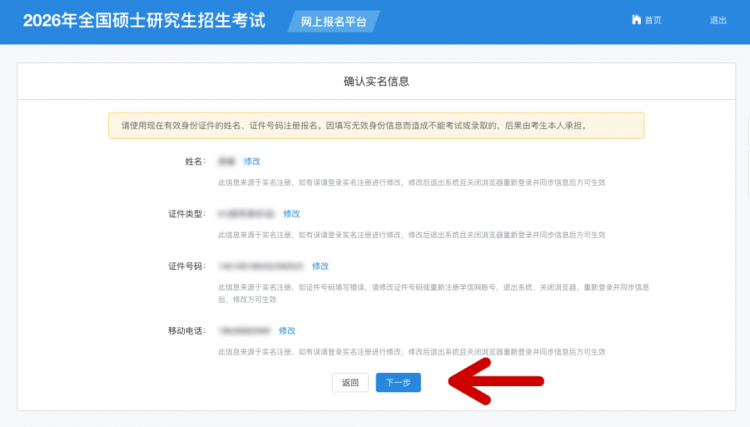750x427 pixels.
Task: Click the 确认实名信息 panel heading
Action: 376,81
